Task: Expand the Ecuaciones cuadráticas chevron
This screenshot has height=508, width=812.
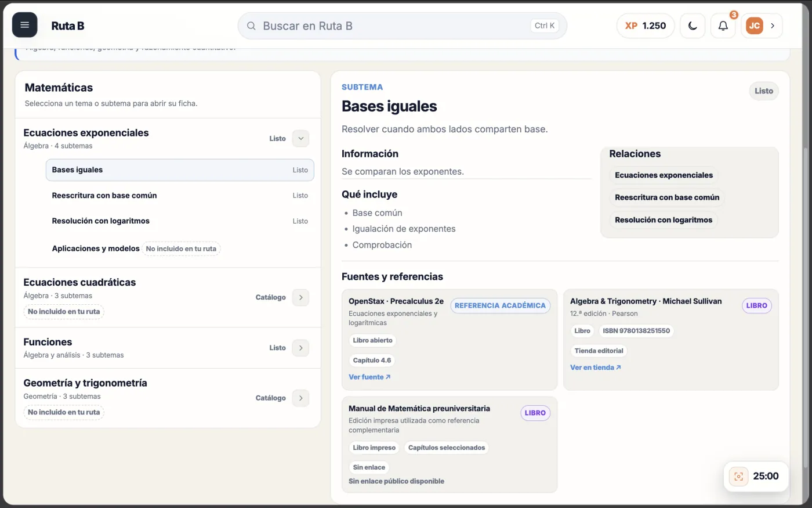Action: 300,297
